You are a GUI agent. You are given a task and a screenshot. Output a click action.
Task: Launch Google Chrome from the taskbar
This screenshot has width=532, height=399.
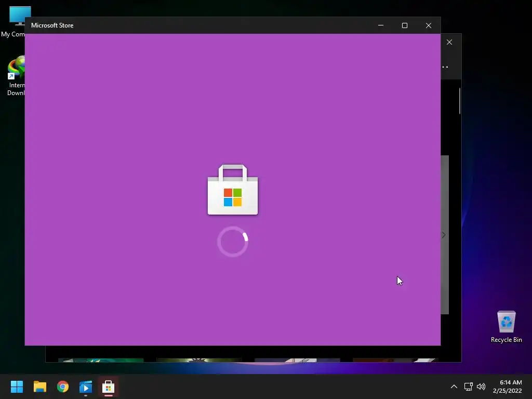(63, 387)
